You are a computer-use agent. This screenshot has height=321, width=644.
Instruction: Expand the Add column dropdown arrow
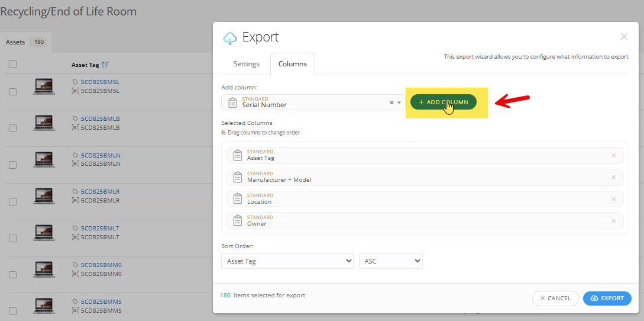[x=399, y=102]
